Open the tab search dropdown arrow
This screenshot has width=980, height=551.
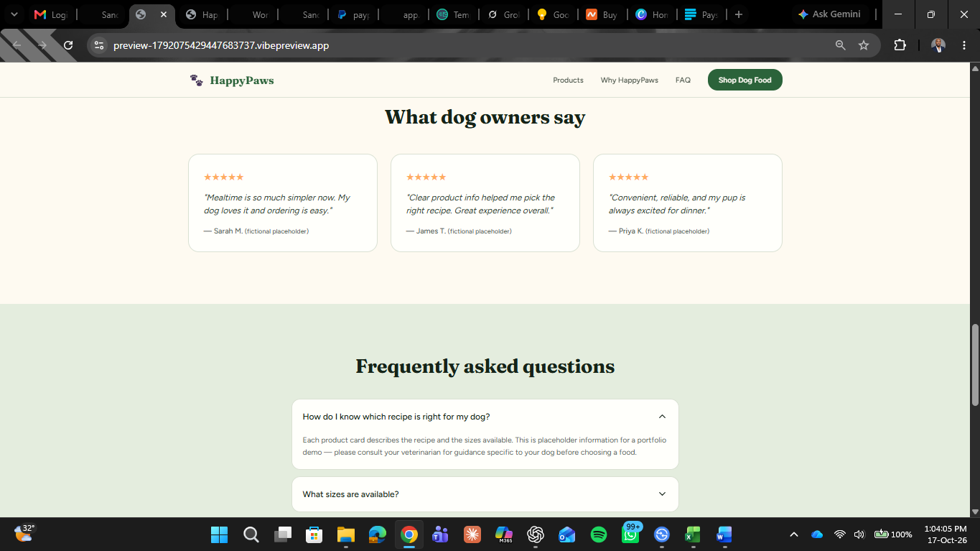click(x=13, y=14)
